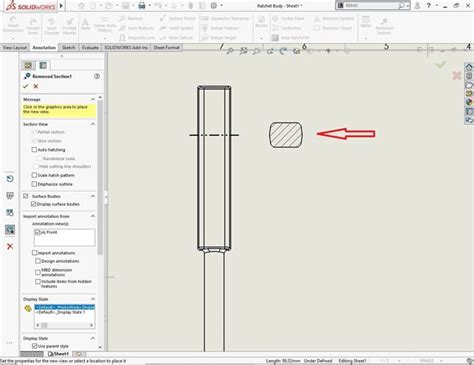Click the PropertyManager vertical scrollbar
The image size is (474, 365).
(x=100, y=177)
